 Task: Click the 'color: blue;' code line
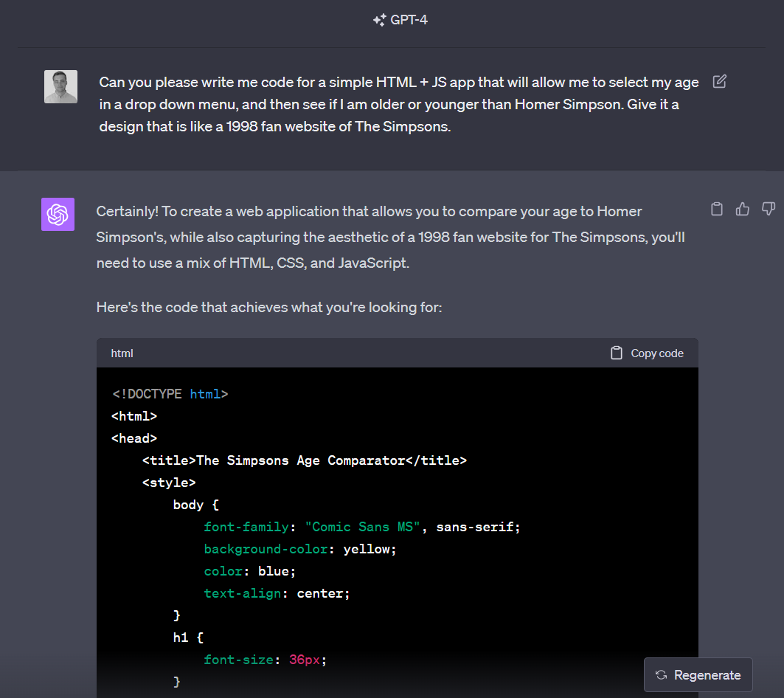click(250, 571)
